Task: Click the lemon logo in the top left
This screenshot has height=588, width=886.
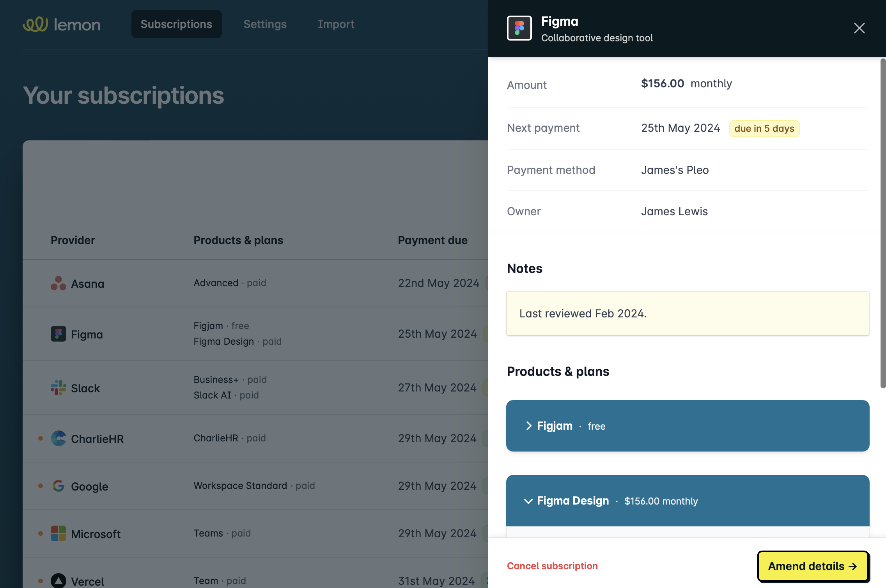Action: pos(62,24)
